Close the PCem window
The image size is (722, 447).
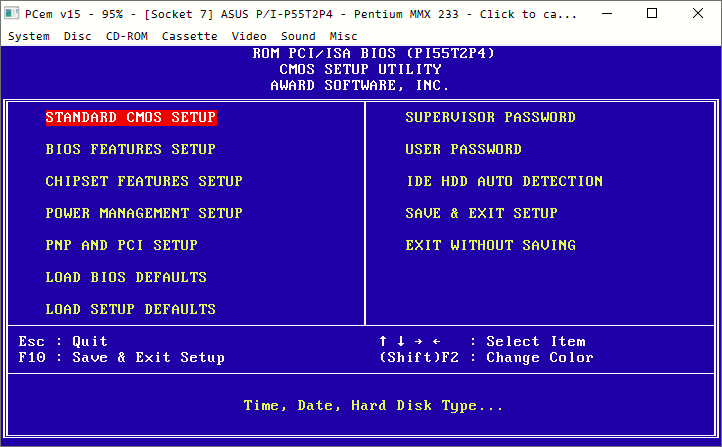pos(698,13)
